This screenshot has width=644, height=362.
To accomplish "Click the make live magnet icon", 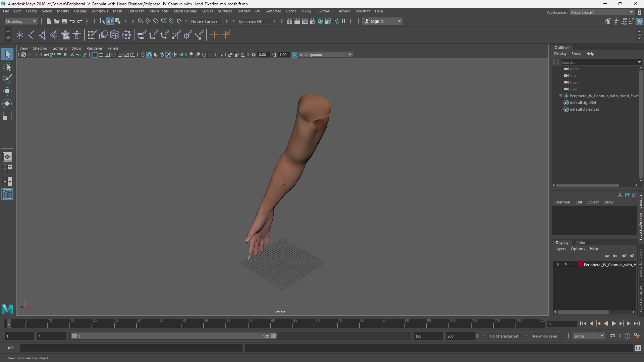I will (179, 21).
